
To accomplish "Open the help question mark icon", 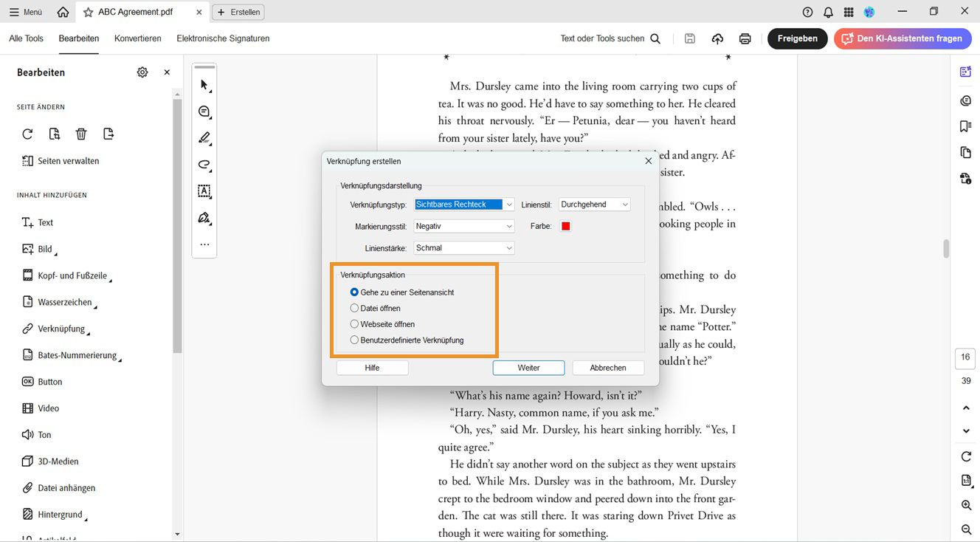I will 807,12.
